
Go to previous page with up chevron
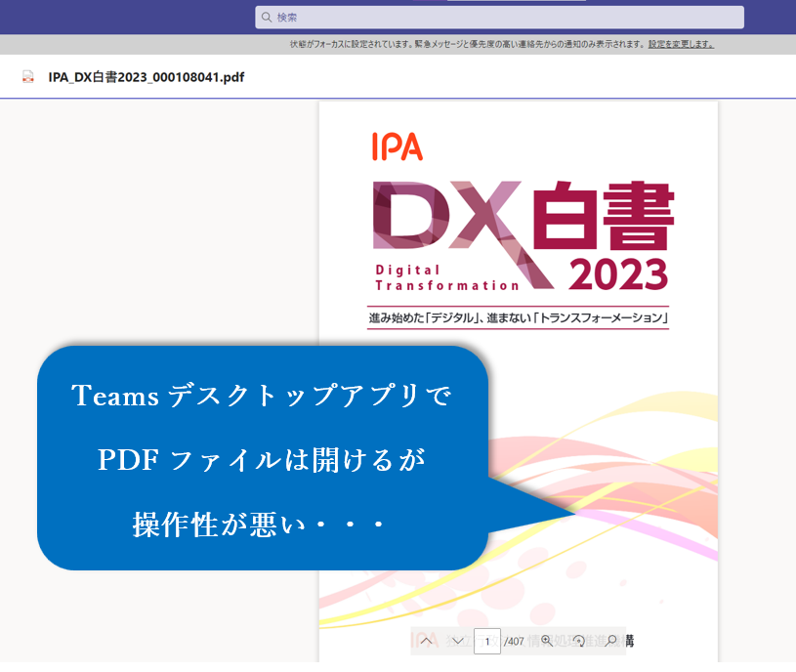click(x=427, y=641)
